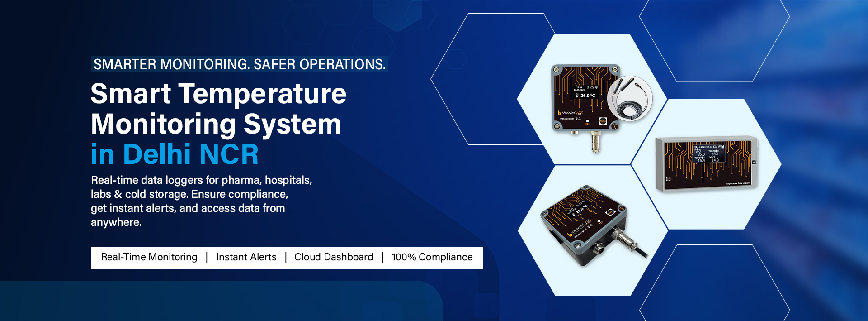Open the gray wall-mount temperature data logger image
Screen dimensions: 868x321
coord(706,164)
